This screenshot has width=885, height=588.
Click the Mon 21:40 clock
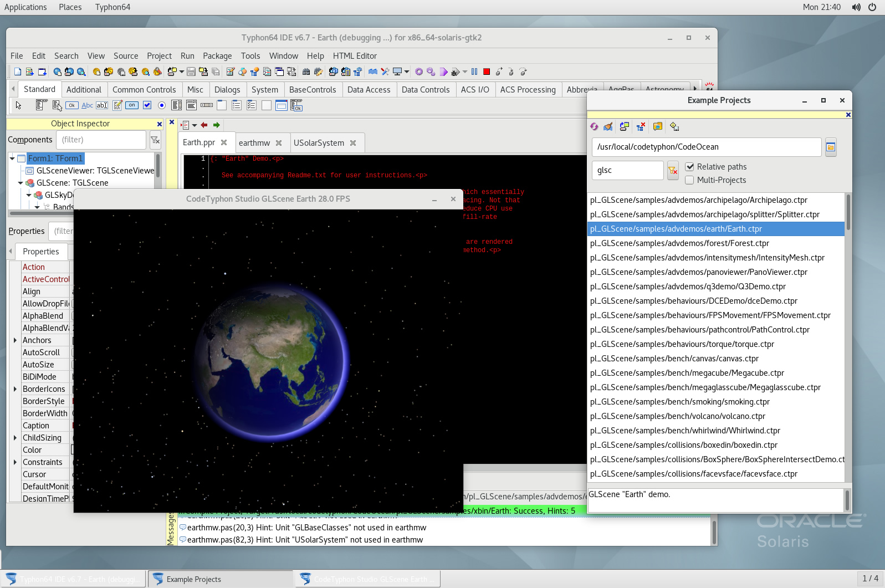pyautogui.click(x=821, y=7)
